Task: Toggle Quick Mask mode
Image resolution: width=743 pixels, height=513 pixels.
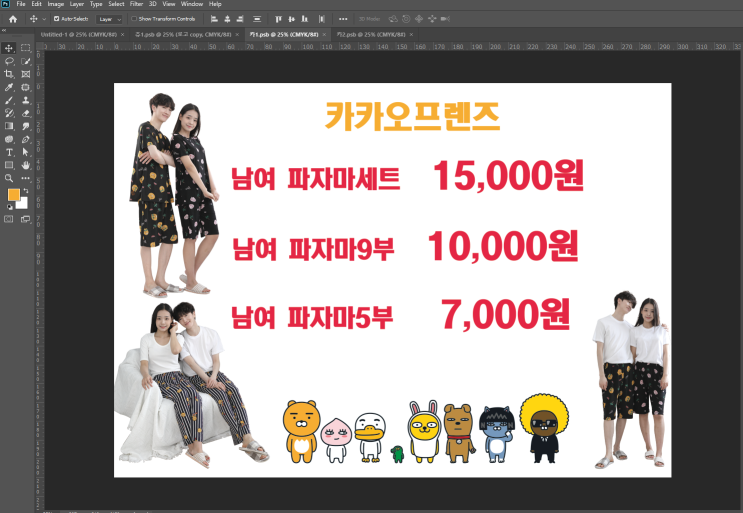Action: tap(9, 219)
